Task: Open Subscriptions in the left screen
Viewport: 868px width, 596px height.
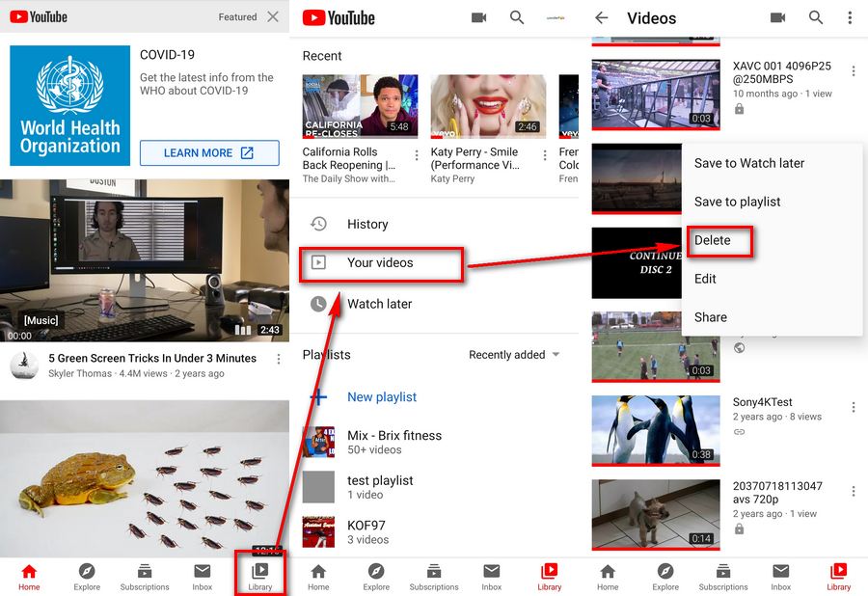Action: (145, 577)
